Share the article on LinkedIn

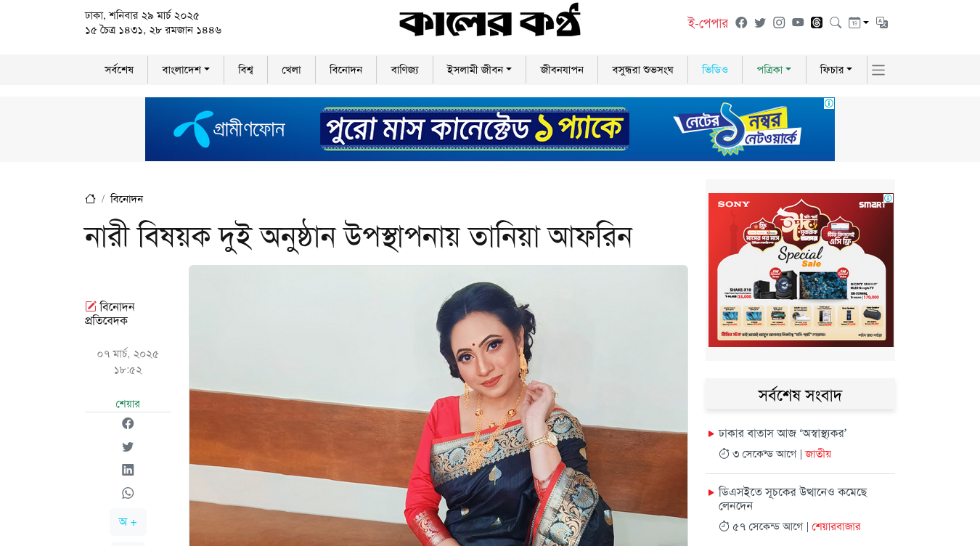[128, 470]
